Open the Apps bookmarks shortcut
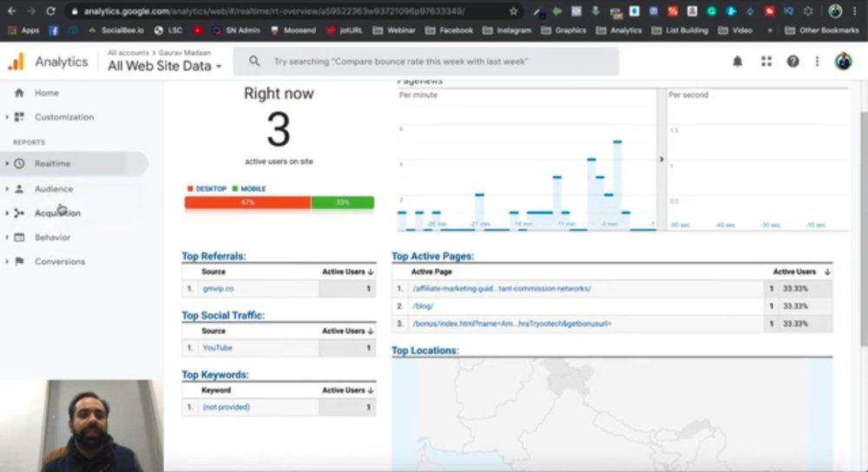The width and height of the screenshot is (868, 472). pos(23,30)
